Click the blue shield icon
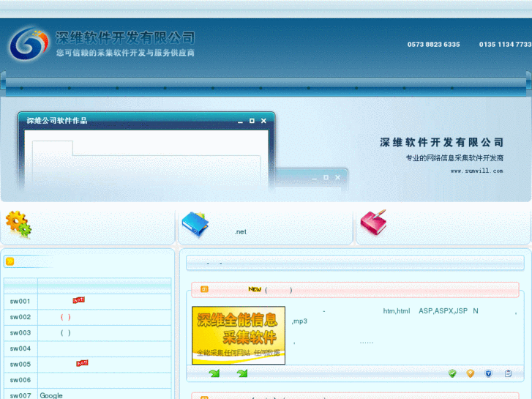The width and height of the screenshot is (532, 399). (x=488, y=373)
